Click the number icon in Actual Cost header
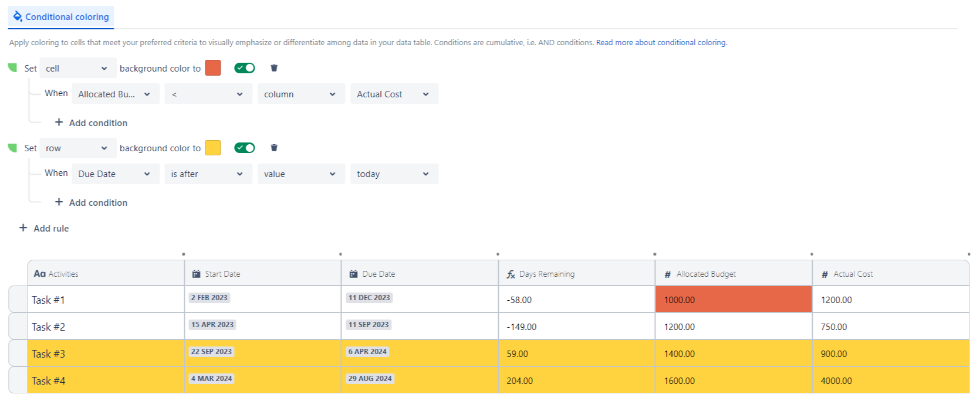 (x=824, y=274)
